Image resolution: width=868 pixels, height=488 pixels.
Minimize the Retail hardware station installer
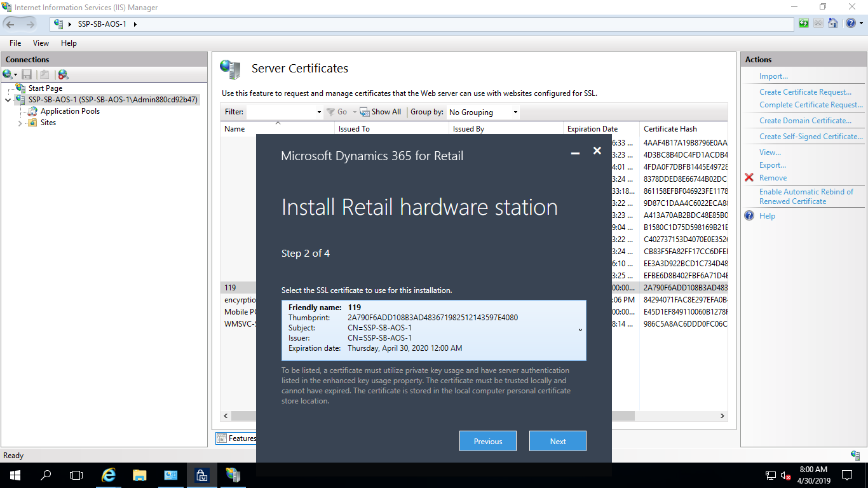click(575, 152)
